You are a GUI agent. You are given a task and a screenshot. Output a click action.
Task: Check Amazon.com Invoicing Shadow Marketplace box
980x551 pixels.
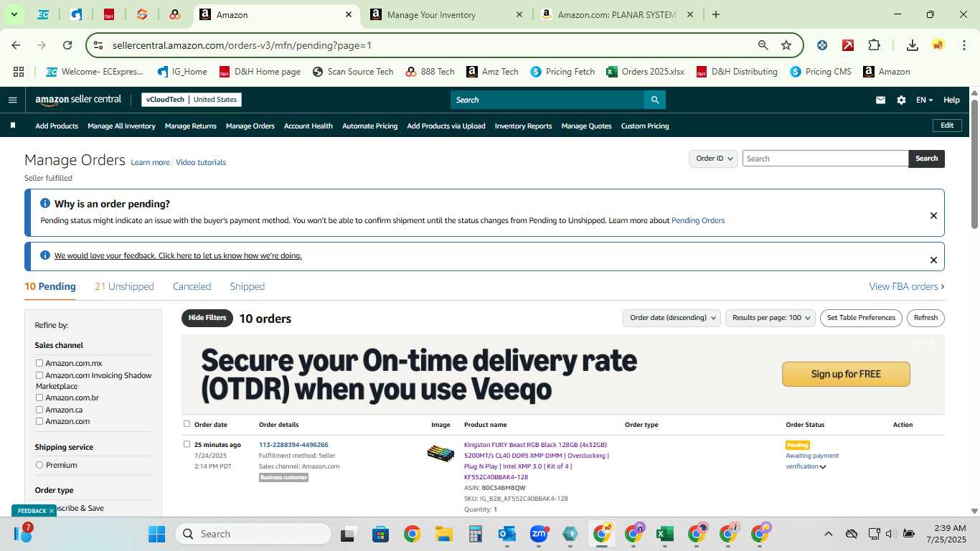39,375
